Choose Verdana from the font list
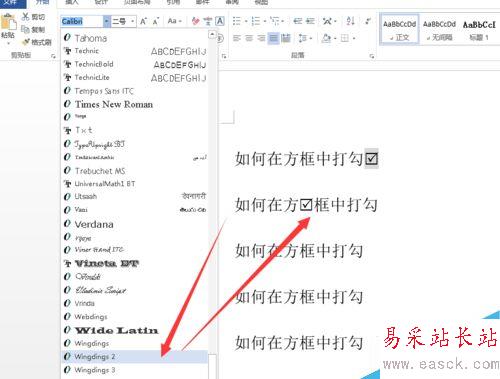Screen dimensions: 500x379 (x=135, y=224)
